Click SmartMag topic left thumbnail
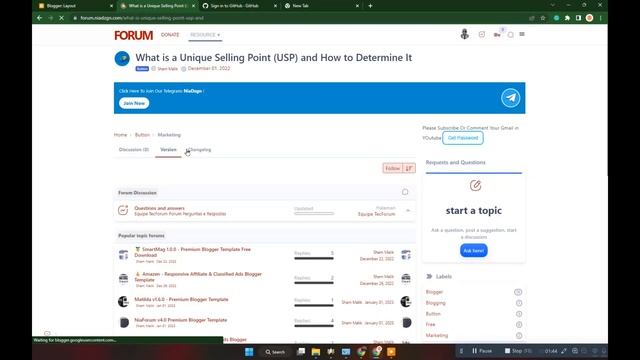 [123, 255]
